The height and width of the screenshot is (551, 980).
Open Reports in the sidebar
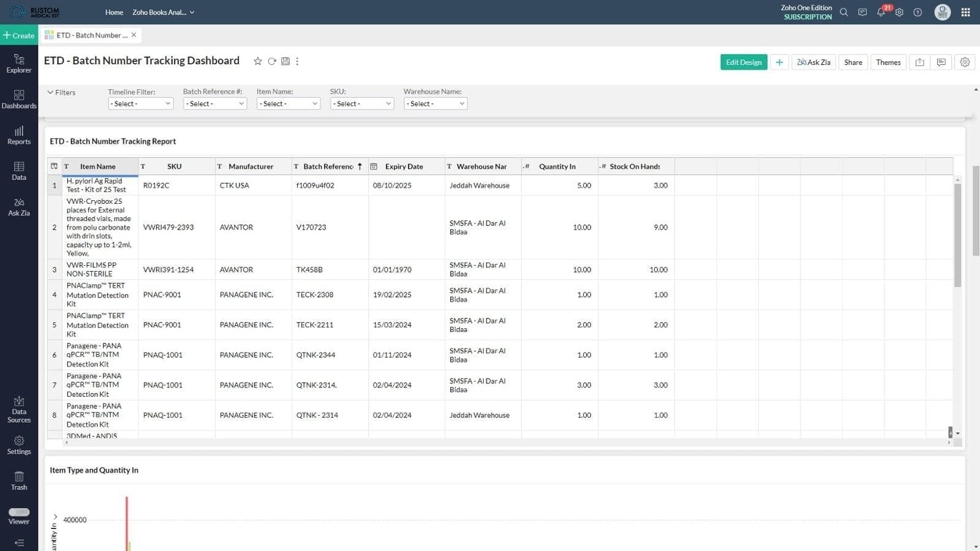coord(19,135)
